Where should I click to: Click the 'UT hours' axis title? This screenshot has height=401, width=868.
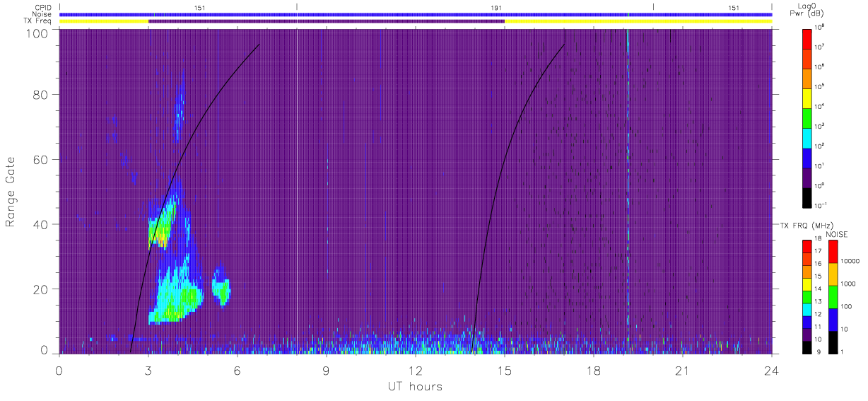(x=415, y=386)
